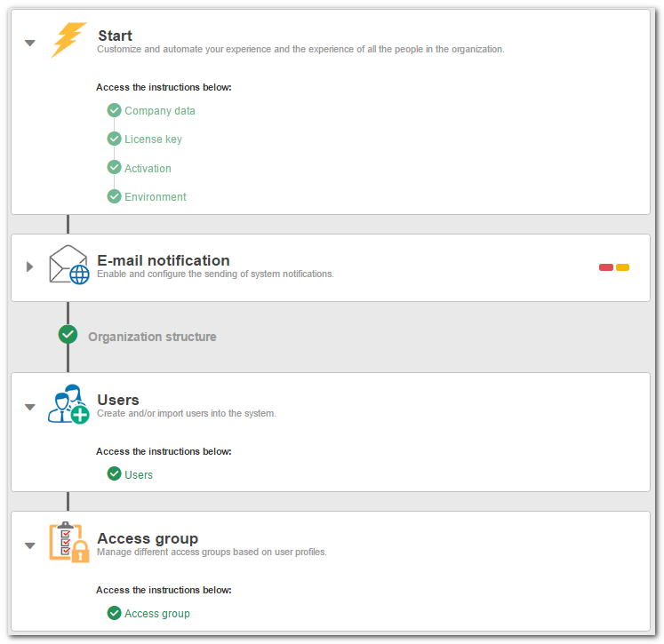Expand the E-mail notification section arrow
Image resolution: width=664 pixels, height=644 pixels.
point(29,266)
